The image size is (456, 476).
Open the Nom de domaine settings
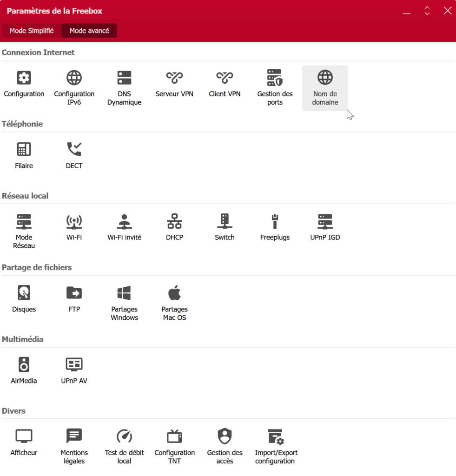[325, 78]
